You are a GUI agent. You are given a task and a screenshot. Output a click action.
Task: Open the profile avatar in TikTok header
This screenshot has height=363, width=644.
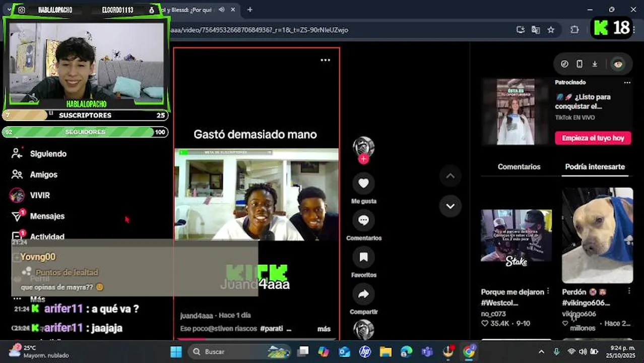[x=618, y=64]
